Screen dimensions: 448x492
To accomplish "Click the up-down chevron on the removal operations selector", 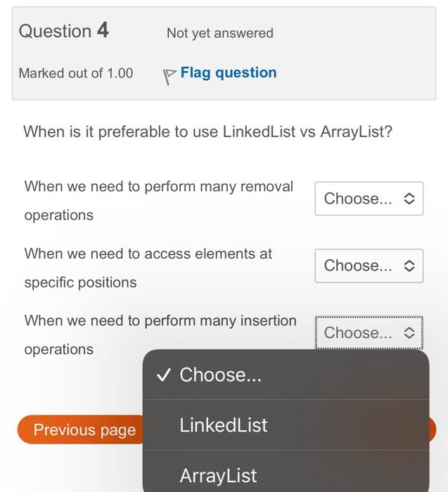I will point(409,199).
